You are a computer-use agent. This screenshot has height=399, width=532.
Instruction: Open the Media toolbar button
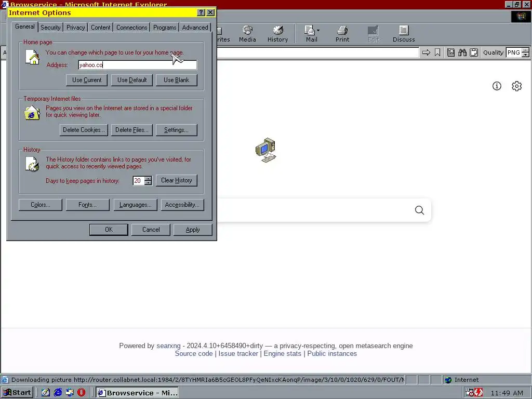[247, 34]
